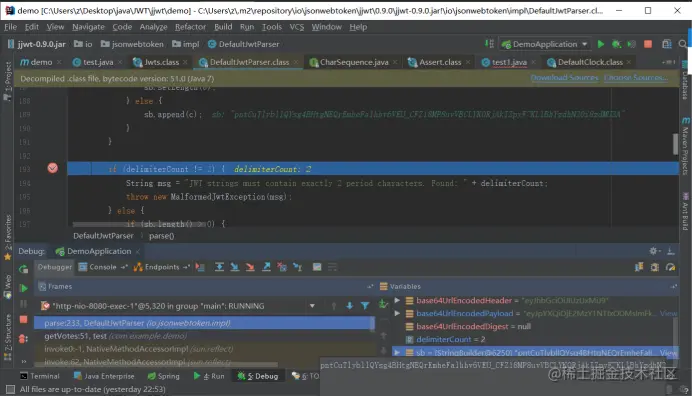Click the Pause program icon in the Debug sidebar
This screenshot has height=396, width=692.
23,304
